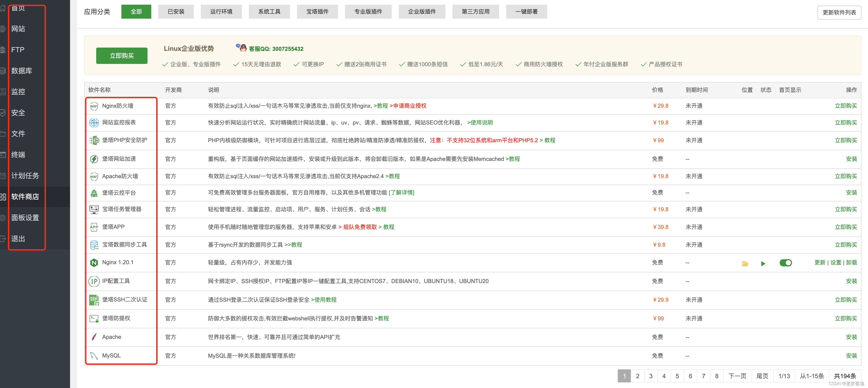Viewport: 868px width, 388px height.
Task: Click the 堡塔云控平台 tower icon
Action: pos(94,193)
